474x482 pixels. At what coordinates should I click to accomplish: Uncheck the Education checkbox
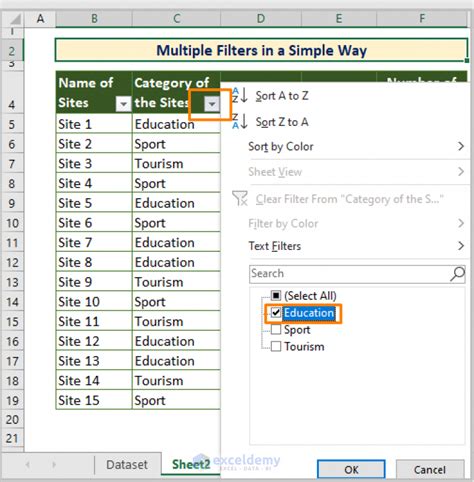tap(276, 312)
